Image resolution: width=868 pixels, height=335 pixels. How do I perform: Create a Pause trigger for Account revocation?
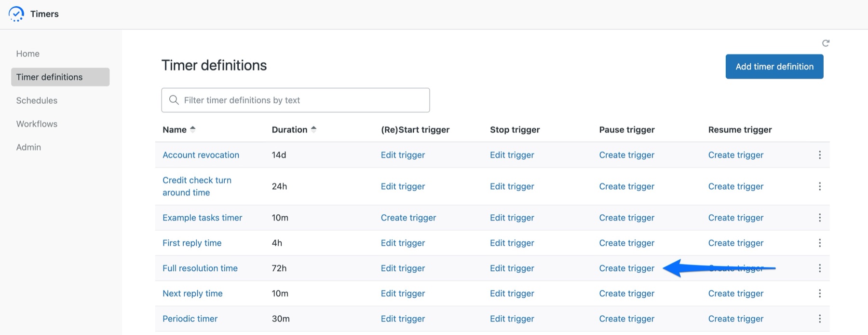click(x=627, y=155)
